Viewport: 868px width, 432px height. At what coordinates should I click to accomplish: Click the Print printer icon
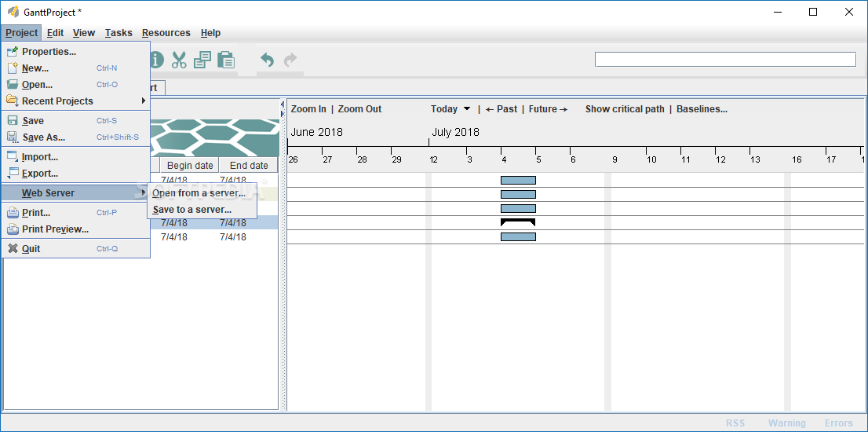pyautogui.click(x=13, y=213)
